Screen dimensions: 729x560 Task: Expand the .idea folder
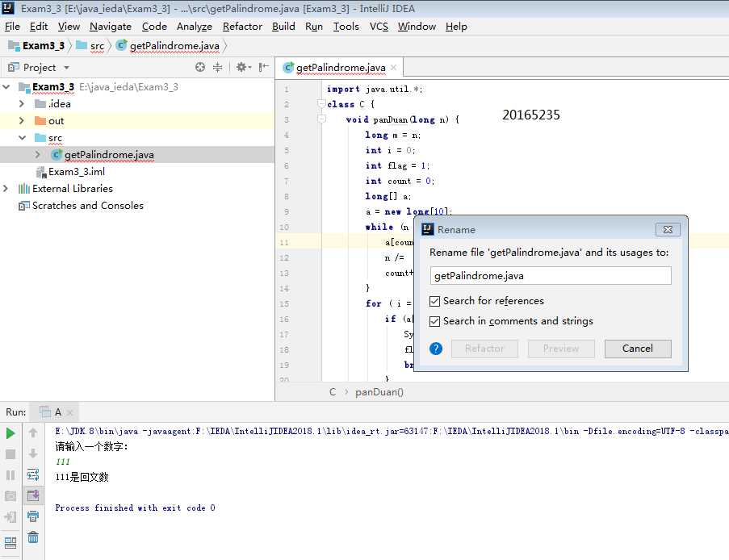[x=22, y=103]
